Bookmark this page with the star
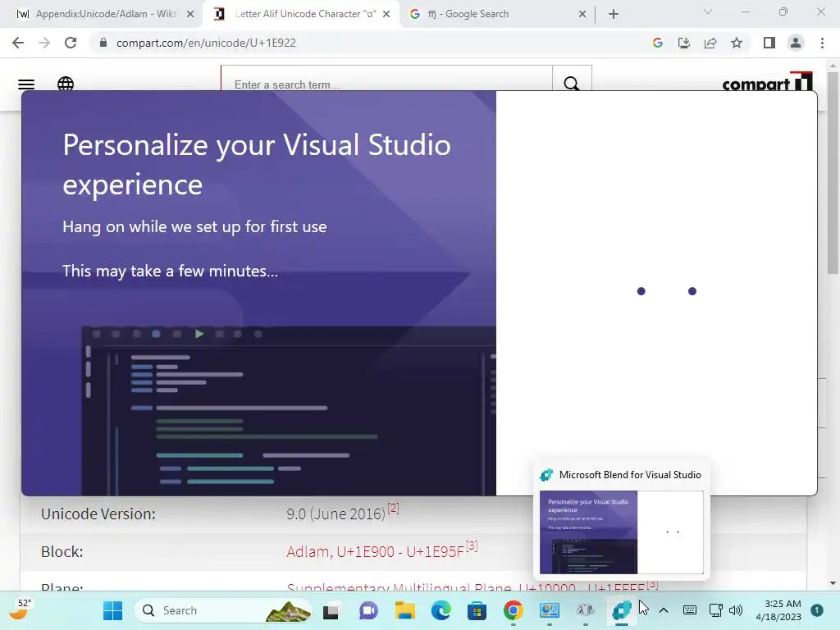Screen dimensions: 840x630 (x=737, y=43)
